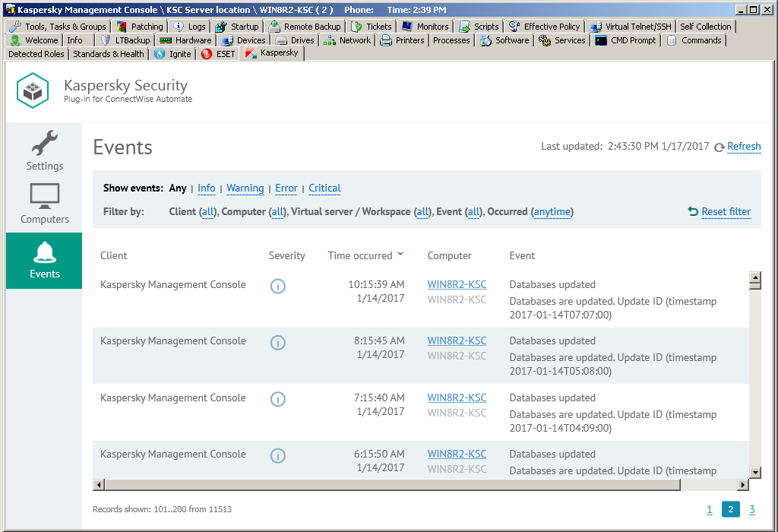The height and width of the screenshot is (532, 778).
Task: Click the Kaspersky Security plug-in logo
Action: (32, 90)
